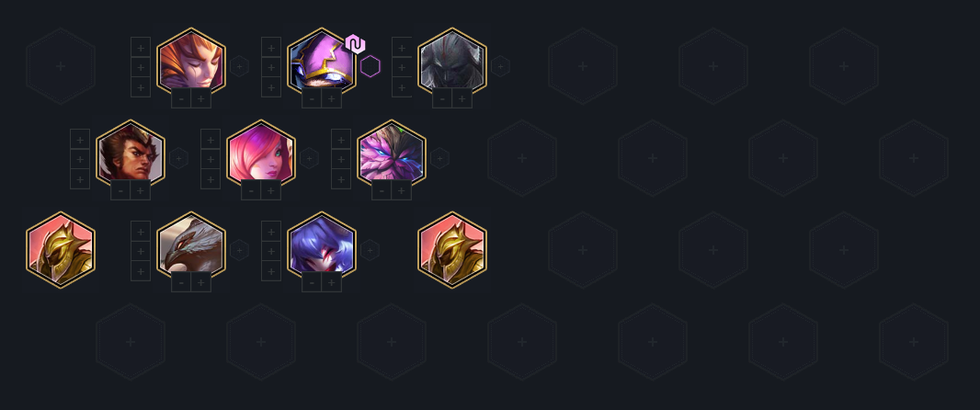980x410 pixels.
Task: Click the purple-outlined hexagon next to wizard-hat champion
Action: (x=370, y=66)
